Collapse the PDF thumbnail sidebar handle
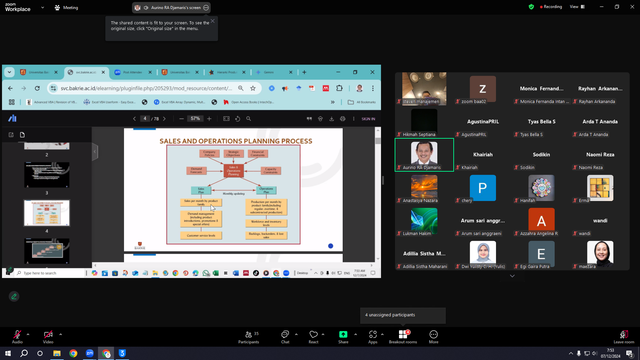Image resolution: width=640 pixels, height=360 pixels. coord(95,152)
